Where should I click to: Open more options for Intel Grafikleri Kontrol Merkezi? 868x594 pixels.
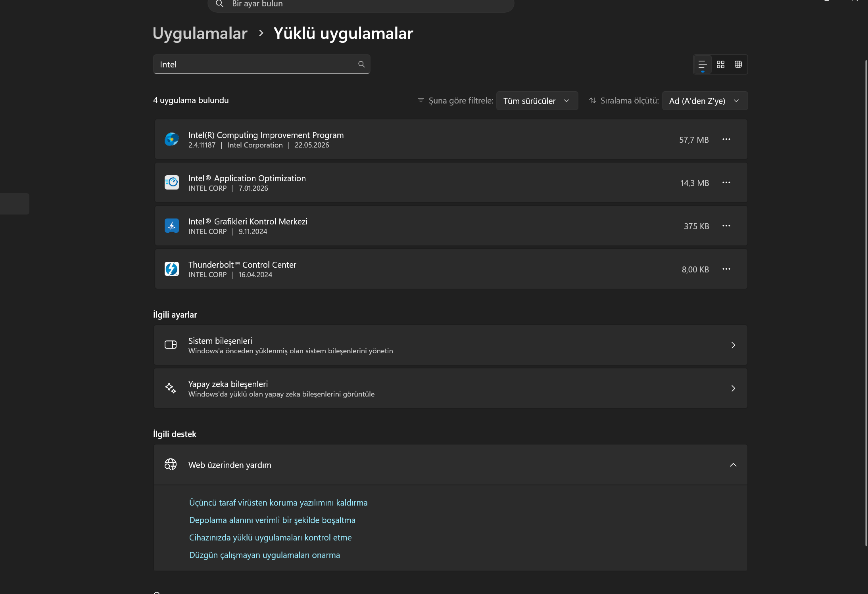(x=726, y=226)
